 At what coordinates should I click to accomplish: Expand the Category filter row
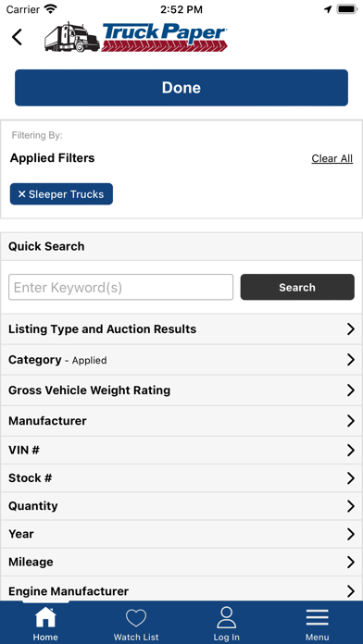tap(181, 360)
